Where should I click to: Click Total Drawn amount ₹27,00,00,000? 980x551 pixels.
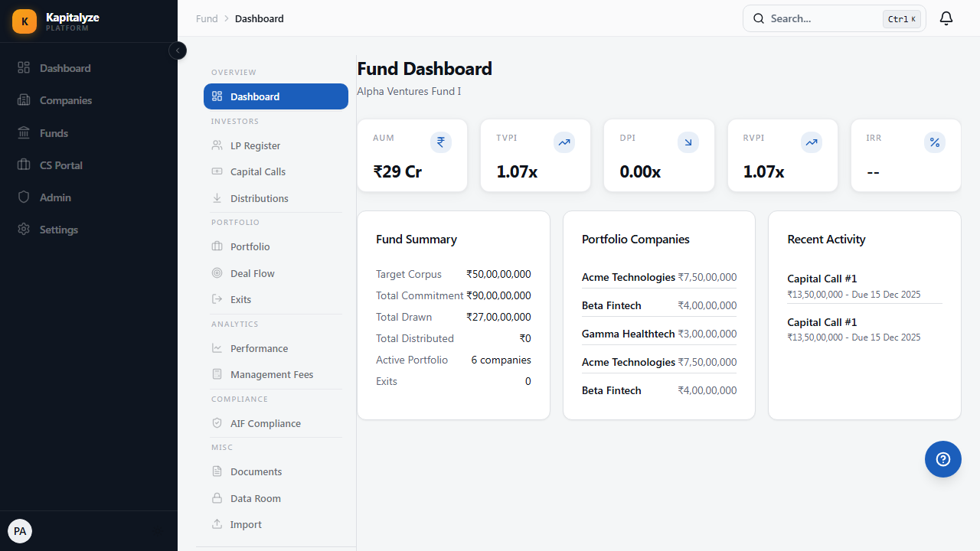tap(498, 317)
